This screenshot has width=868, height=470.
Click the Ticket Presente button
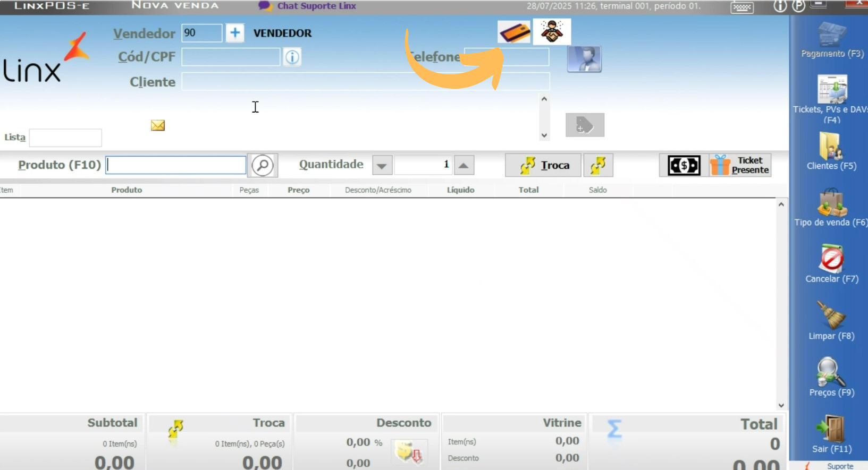point(740,165)
